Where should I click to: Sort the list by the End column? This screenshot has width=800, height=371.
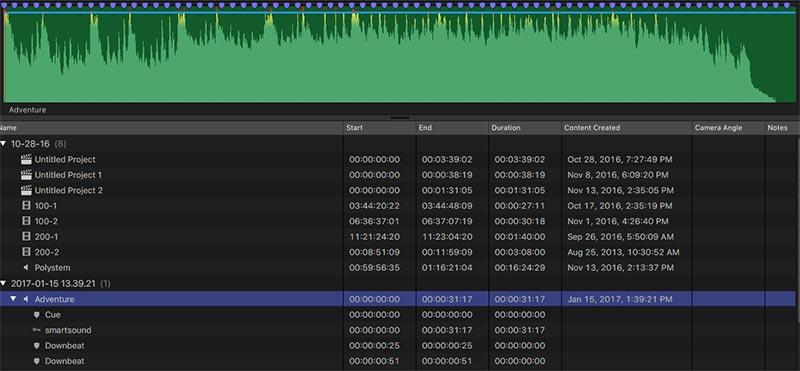coord(452,128)
